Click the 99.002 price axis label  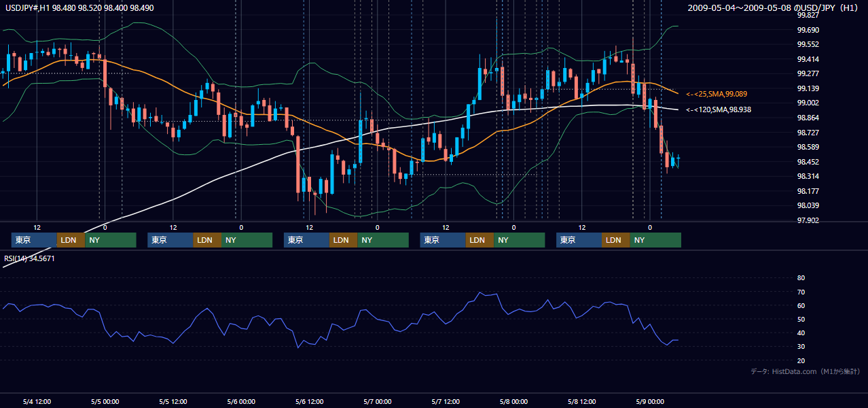[x=808, y=103]
